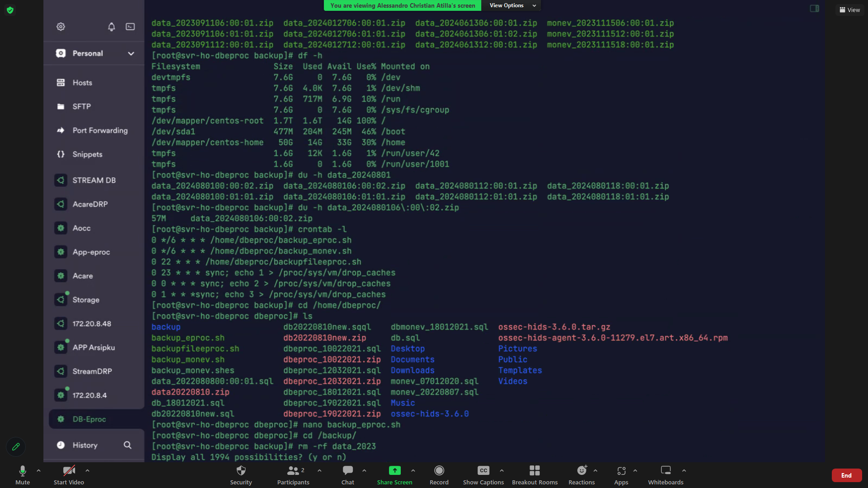This screenshot has height=488, width=868.
Task: Toggle Show Captions
Action: (x=483, y=475)
